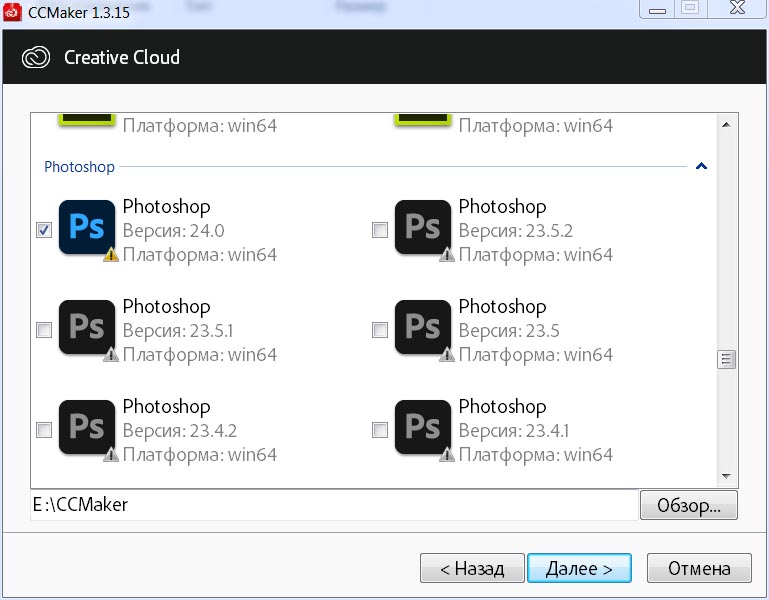
Task: Check the Photoshop 23.5.1 checkbox
Action: 44,330
